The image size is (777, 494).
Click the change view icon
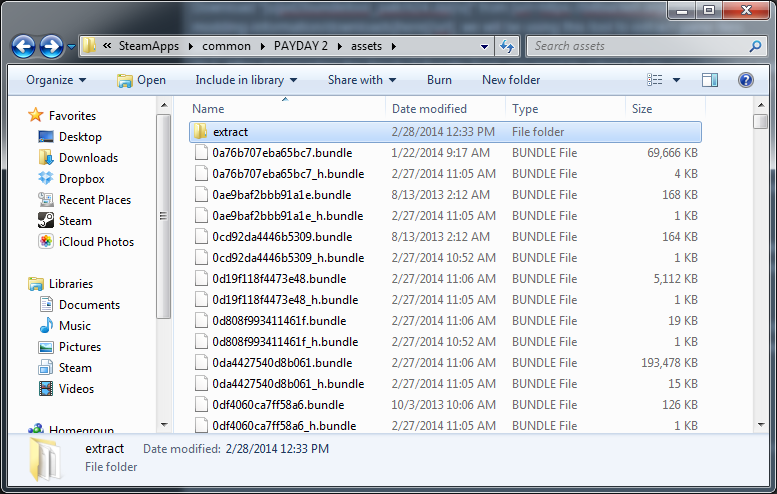(655, 80)
